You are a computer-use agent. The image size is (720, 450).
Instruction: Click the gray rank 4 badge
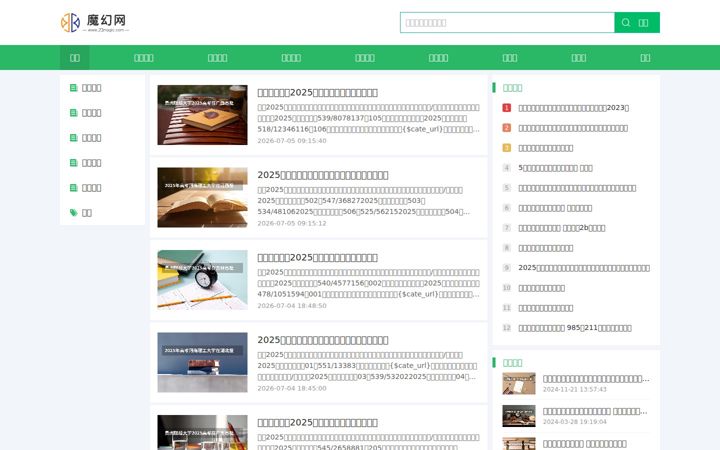tap(506, 168)
